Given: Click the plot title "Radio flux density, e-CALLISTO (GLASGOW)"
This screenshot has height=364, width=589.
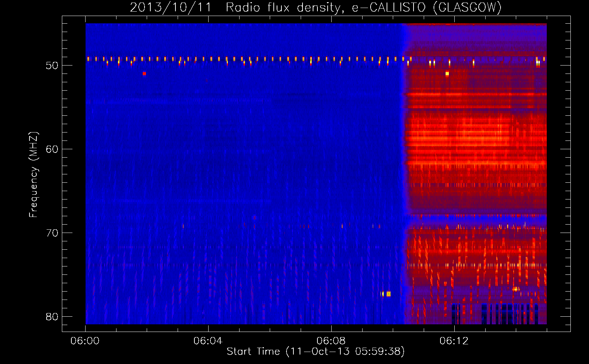Looking at the screenshot, I should tap(364, 8).
